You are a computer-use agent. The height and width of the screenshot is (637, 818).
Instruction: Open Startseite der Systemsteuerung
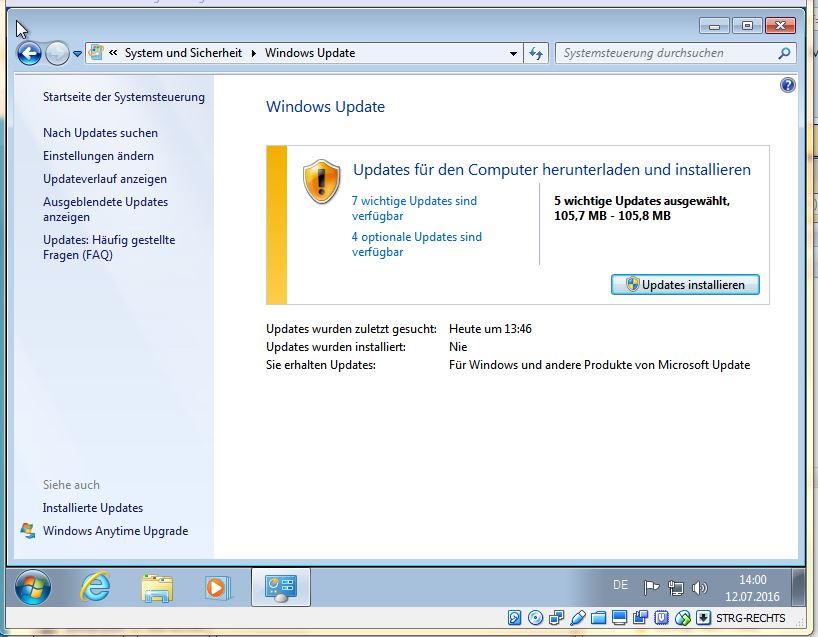[124, 97]
